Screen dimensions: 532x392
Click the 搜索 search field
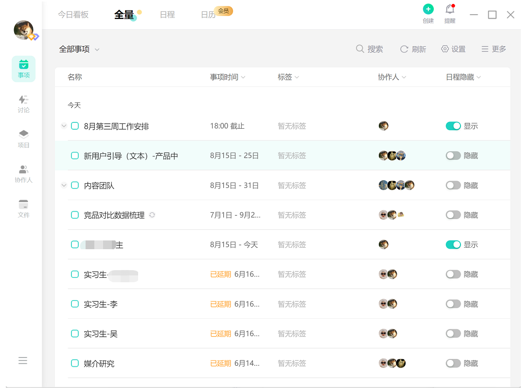(x=370, y=49)
